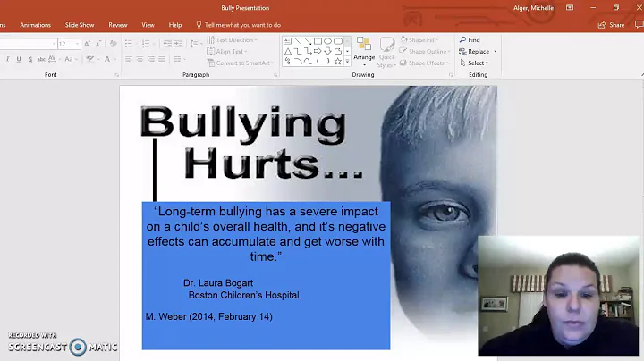Open the font name dropdown arrow
This screenshot has width=644, height=361.
[x=54, y=44]
